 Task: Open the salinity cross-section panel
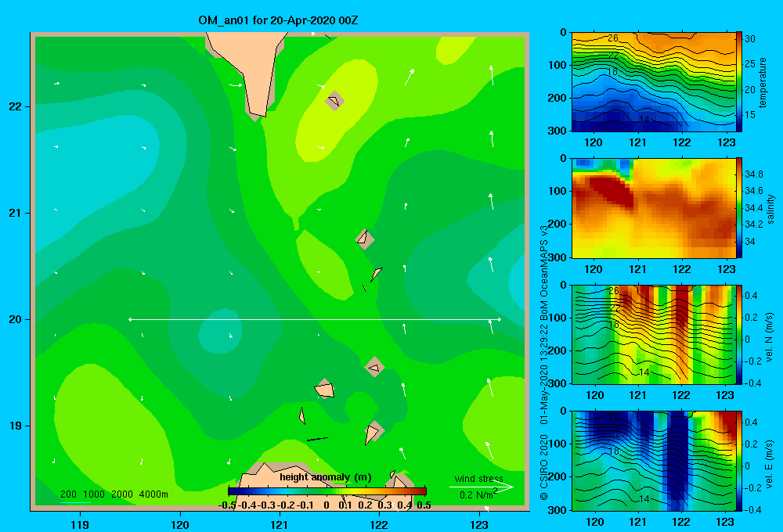coord(654,208)
